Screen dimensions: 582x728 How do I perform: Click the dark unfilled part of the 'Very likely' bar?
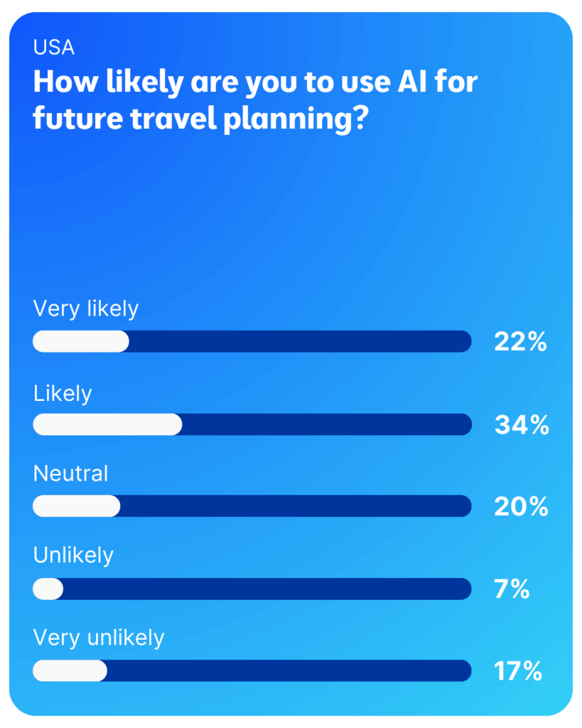point(298,341)
